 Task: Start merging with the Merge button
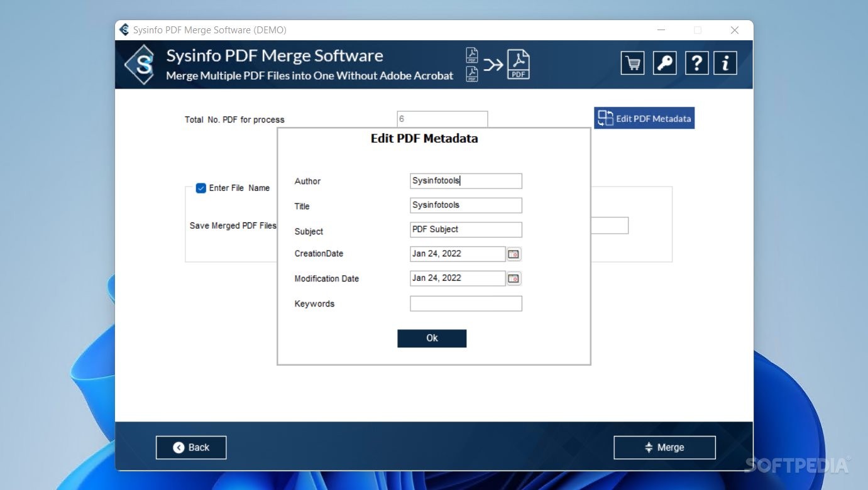tap(664, 447)
